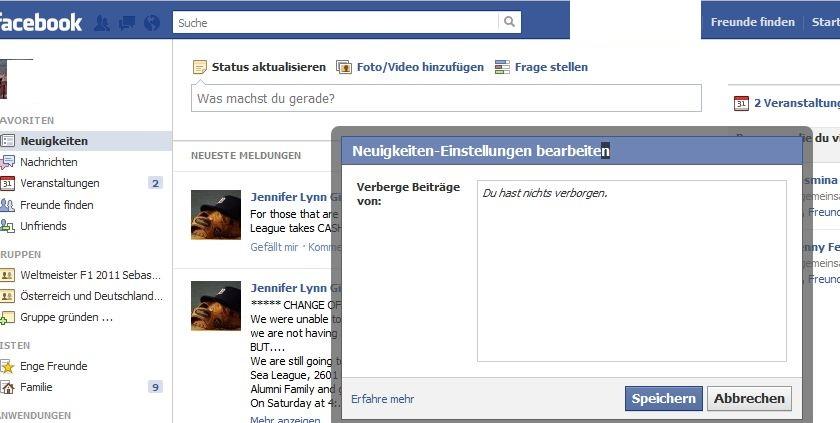Click the Familie house icon
Image resolution: width=840 pixels, height=423 pixels.
point(8,387)
